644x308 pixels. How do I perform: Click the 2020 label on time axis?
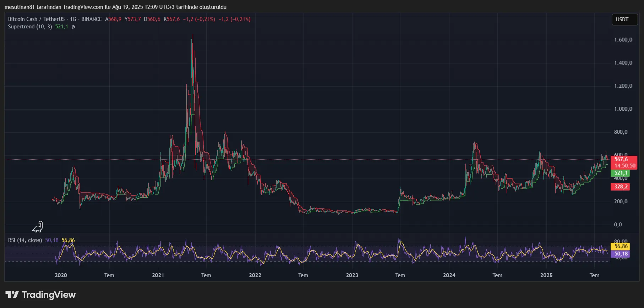pos(61,275)
